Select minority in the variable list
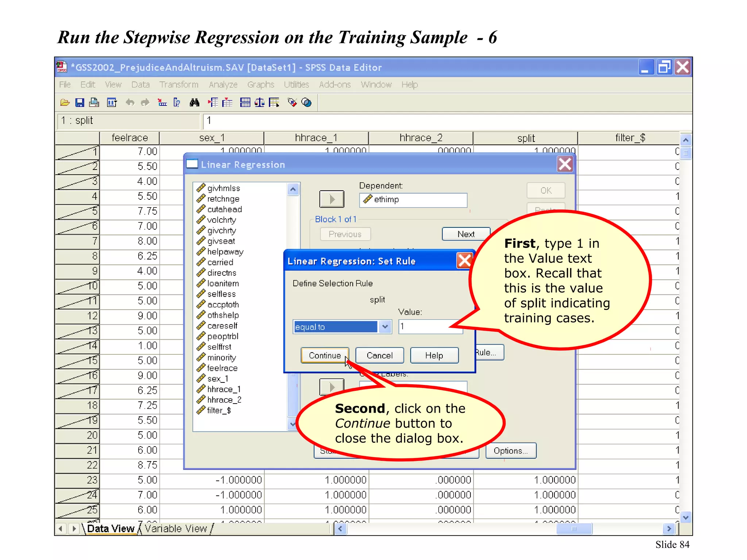The height and width of the screenshot is (560, 747). pyautogui.click(x=221, y=357)
